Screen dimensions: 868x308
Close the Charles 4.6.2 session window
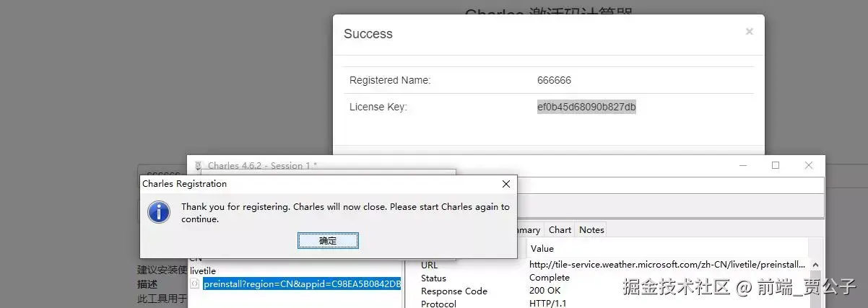[x=809, y=165]
